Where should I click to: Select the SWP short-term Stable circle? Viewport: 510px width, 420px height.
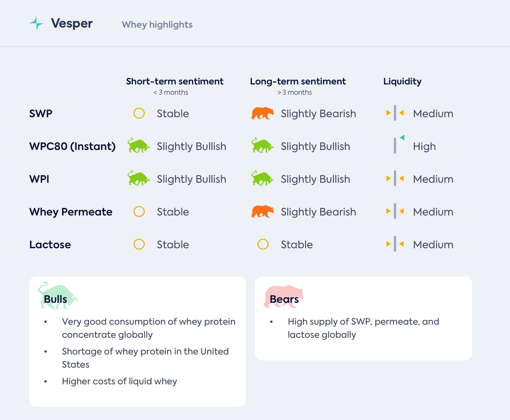point(139,113)
